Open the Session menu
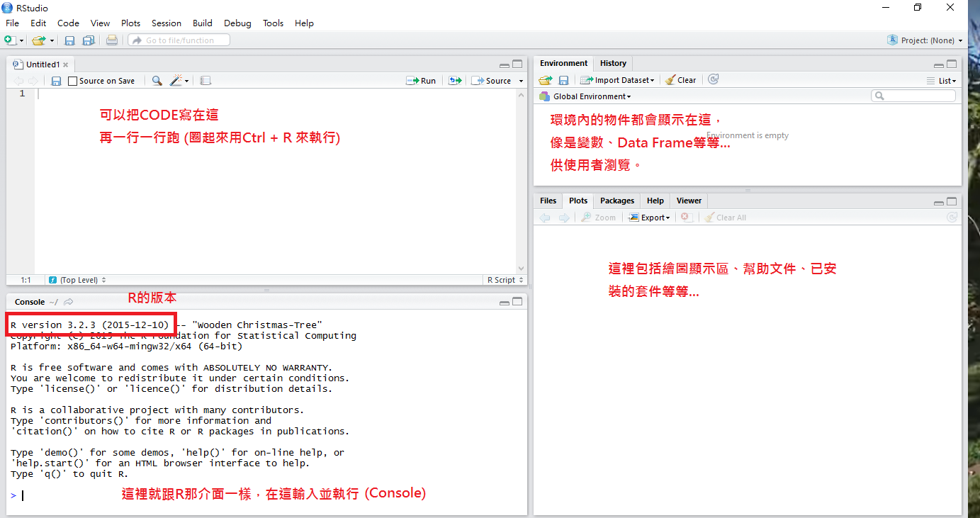The height and width of the screenshot is (518, 980). 167,23
